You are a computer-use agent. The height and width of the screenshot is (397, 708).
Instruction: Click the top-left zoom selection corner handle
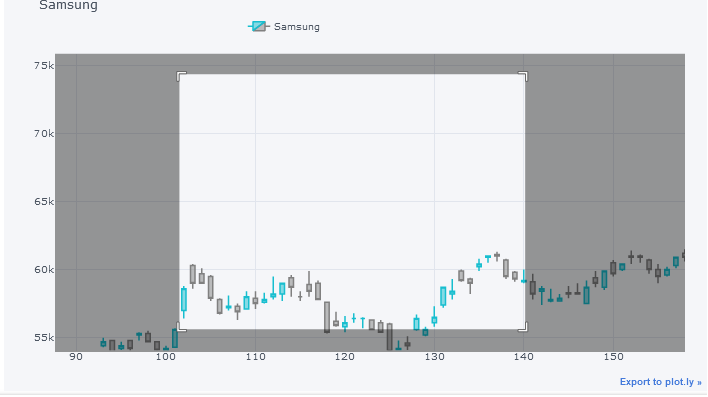pos(181,76)
